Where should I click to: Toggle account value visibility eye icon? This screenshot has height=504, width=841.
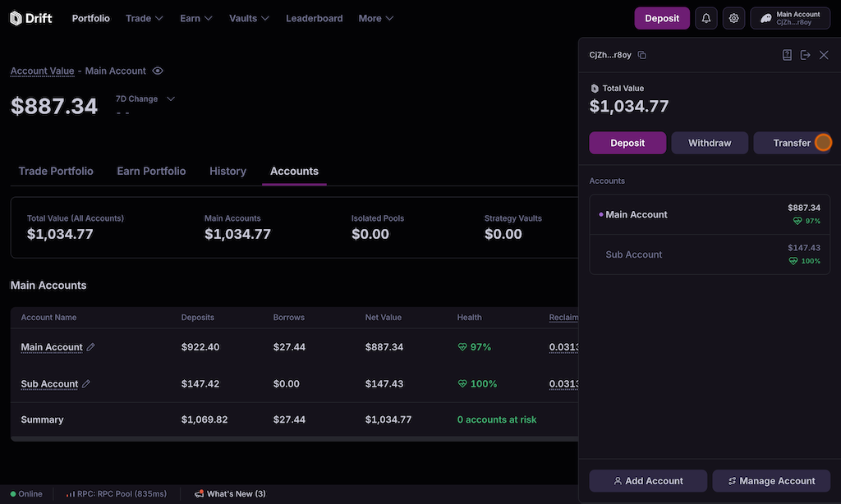pos(158,71)
